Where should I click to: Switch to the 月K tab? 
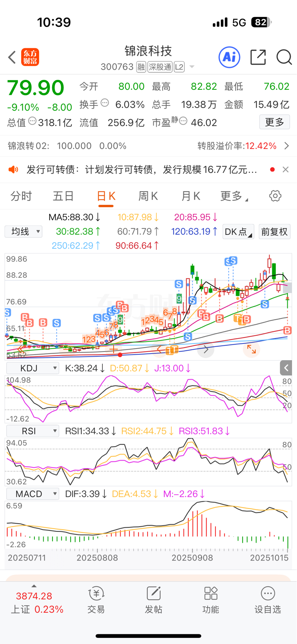[190, 196]
